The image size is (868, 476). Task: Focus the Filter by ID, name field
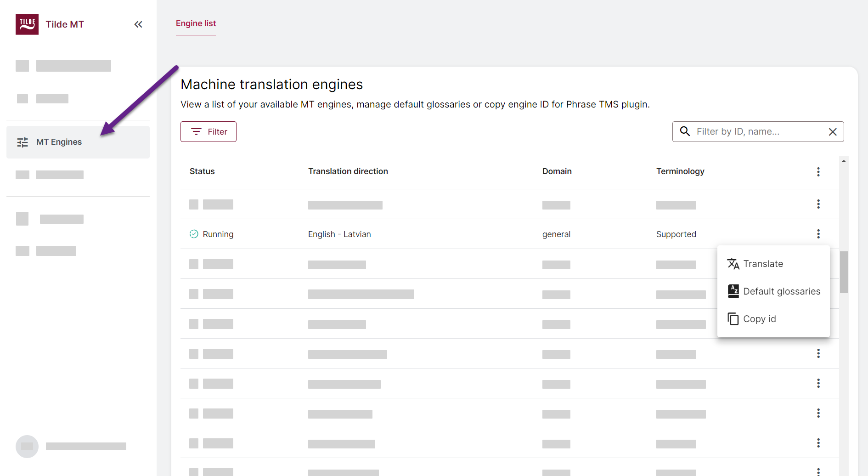tap(758, 132)
